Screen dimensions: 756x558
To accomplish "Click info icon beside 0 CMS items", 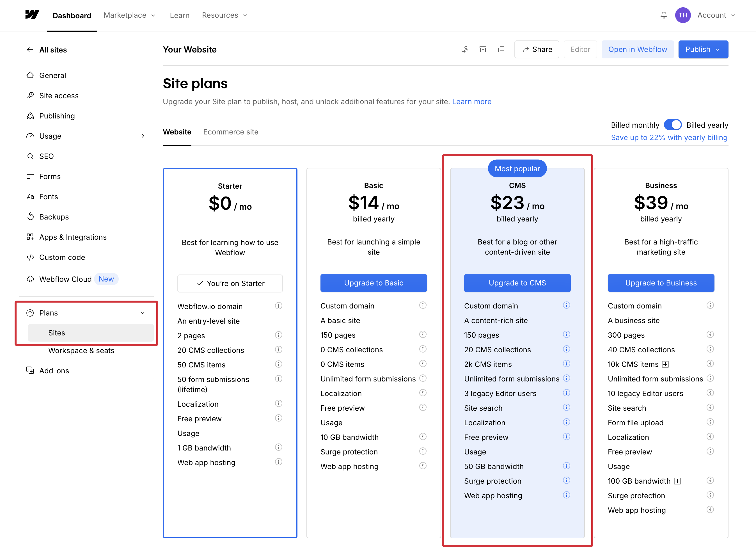I will tap(422, 363).
